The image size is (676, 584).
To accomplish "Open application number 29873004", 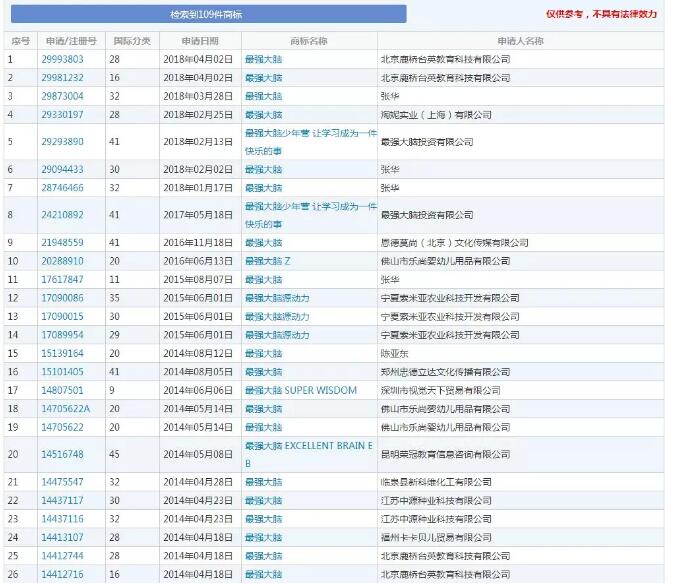I will coord(63,96).
